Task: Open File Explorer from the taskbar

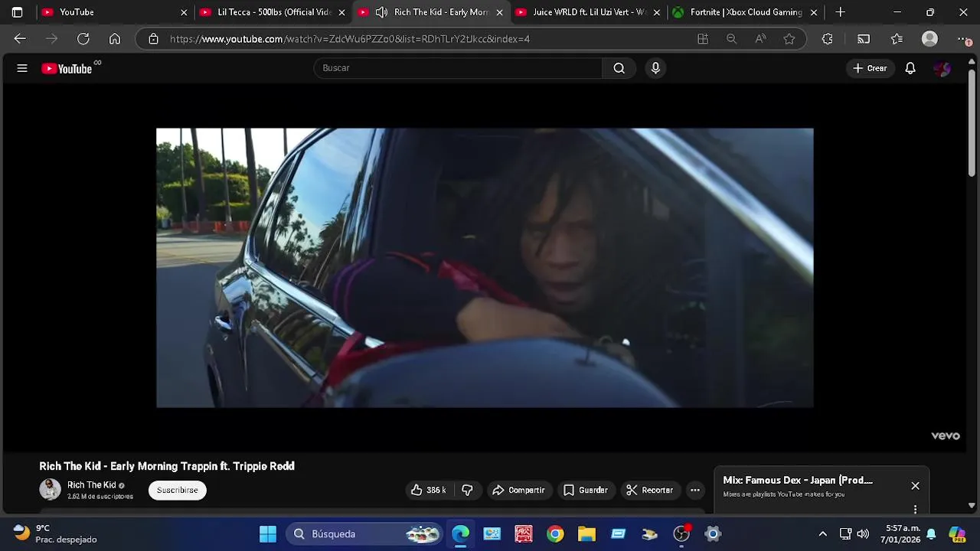Action: tap(586, 534)
